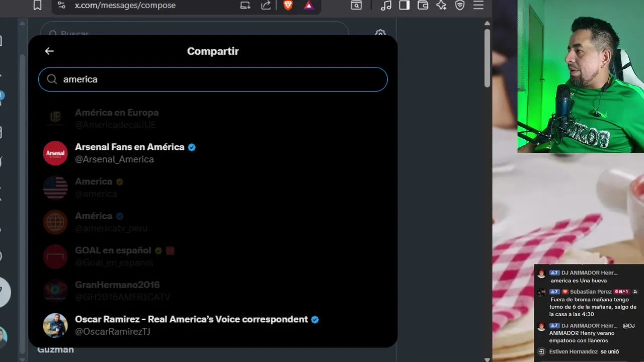This screenshot has height=362, width=644.
Task: Select Arsenal Fans en América result
Action: (x=213, y=153)
